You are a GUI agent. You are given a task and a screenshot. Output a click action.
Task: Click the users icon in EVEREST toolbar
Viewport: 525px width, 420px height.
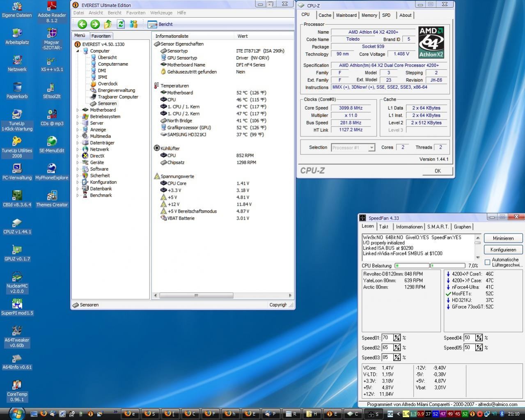pos(133,24)
